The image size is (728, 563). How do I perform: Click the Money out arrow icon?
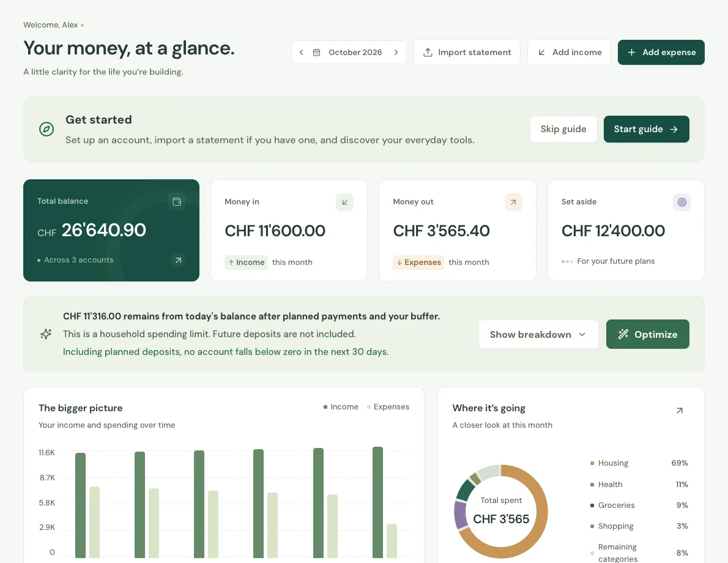pyautogui.click(x=513, y=202)
